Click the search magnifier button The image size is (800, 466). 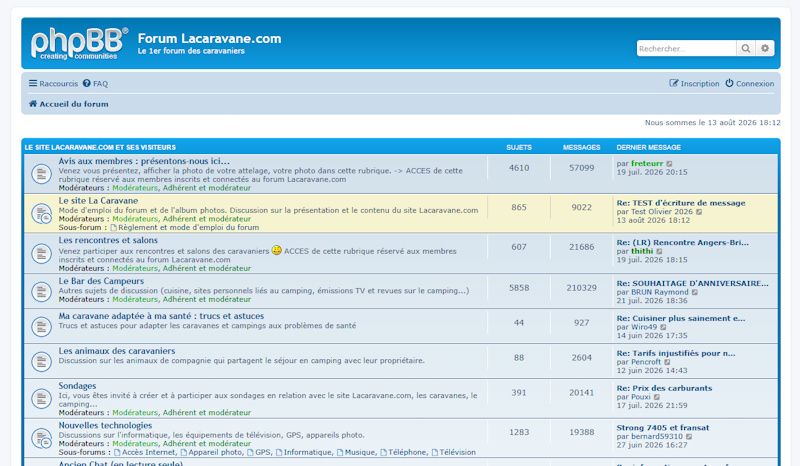click(x=745, y=48)
